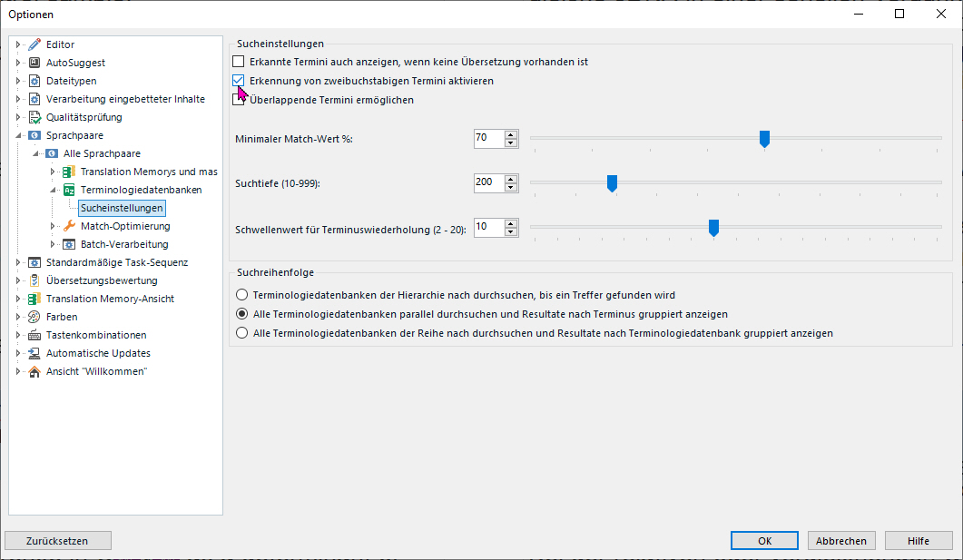The image size is (963, 560).
Task: Select Automatische Updates in the tree
Action: (98, 353)
